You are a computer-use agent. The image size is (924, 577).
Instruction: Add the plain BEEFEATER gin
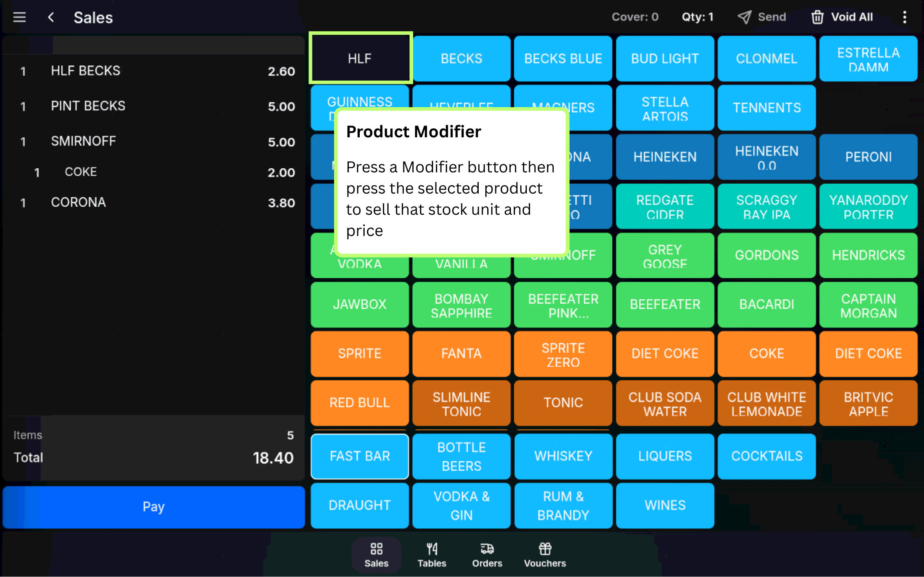665,304
